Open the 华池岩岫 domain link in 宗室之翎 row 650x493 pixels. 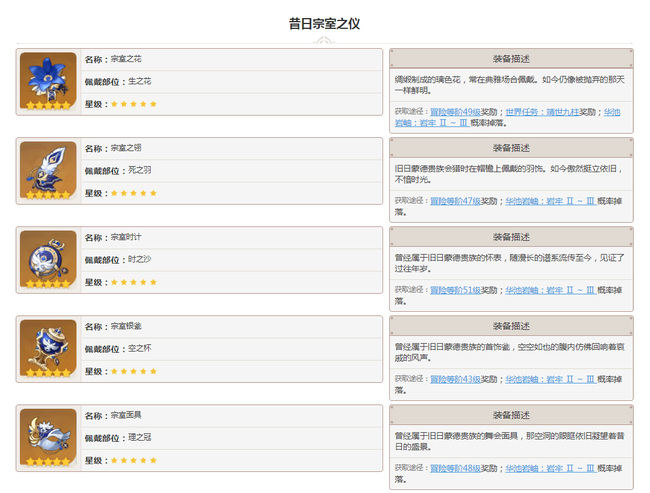pyautogui.click(x=551, y=201)
